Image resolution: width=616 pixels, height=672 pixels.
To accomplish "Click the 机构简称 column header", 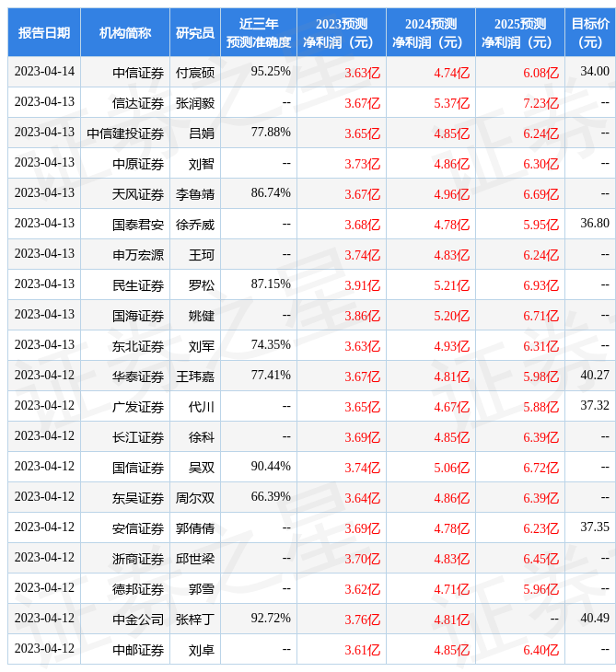I will (125, 32).
